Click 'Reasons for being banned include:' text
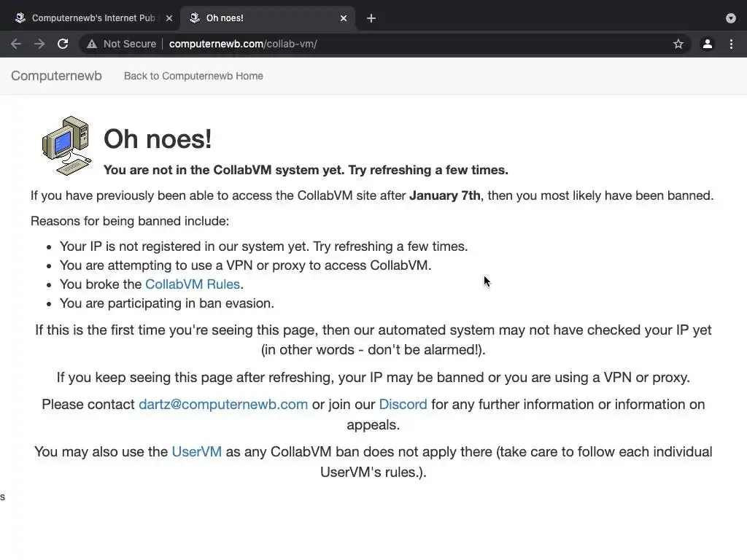The height and width of the screenshot is (560, 747). [130, 221]
